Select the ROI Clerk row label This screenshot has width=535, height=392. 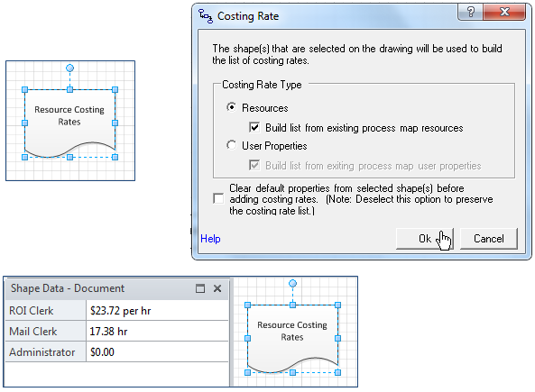point(45,311)
